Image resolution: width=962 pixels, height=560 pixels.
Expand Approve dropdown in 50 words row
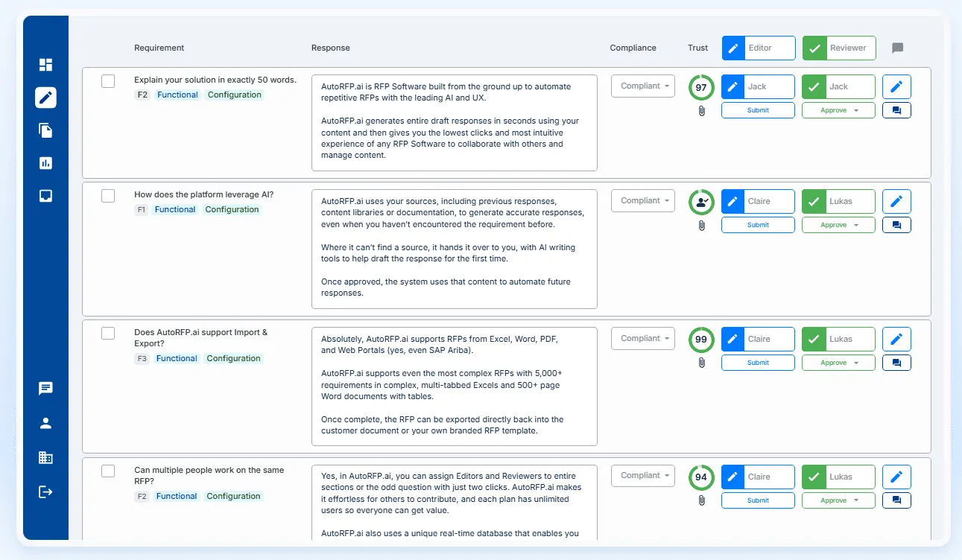(x=839, y=110)
